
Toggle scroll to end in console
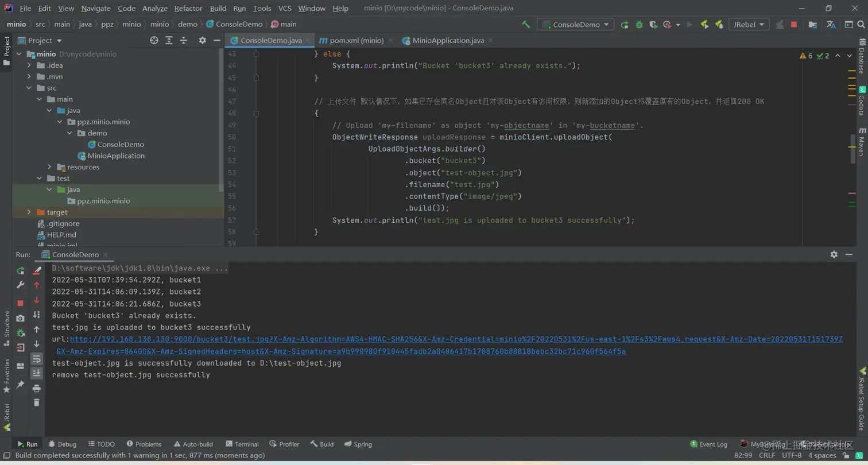[x=37, y=373]
